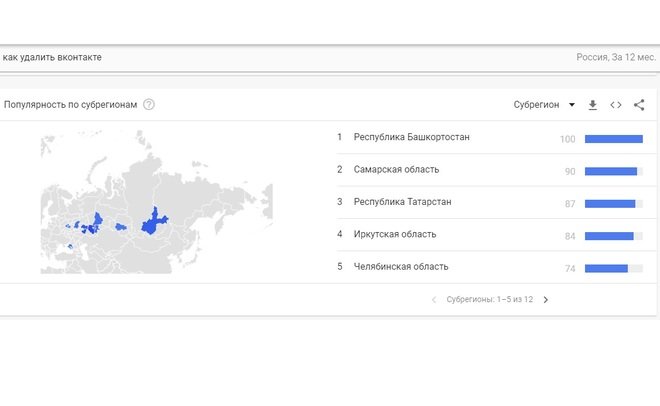Go to next page of subregions
The image size is (660, 406).
pos(546,299)
